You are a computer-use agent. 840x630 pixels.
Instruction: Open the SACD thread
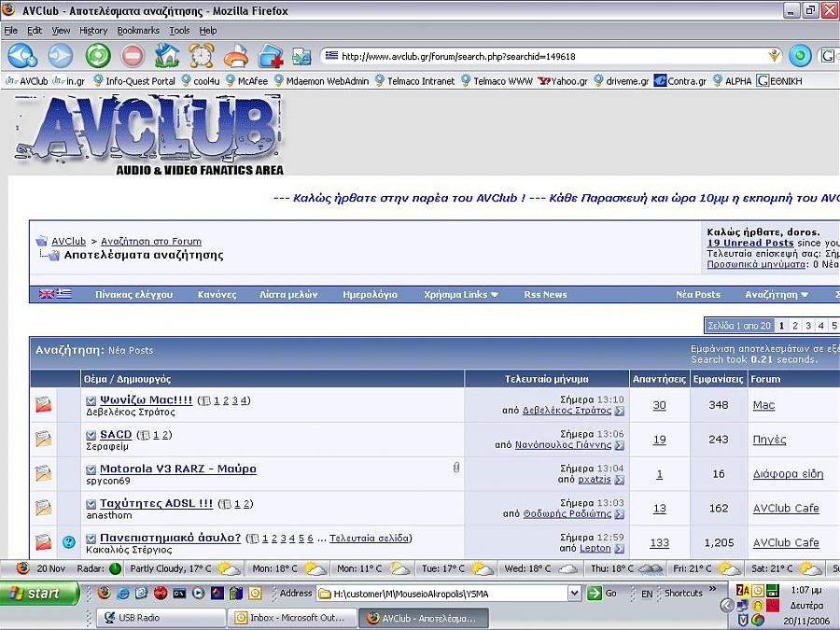116,434
